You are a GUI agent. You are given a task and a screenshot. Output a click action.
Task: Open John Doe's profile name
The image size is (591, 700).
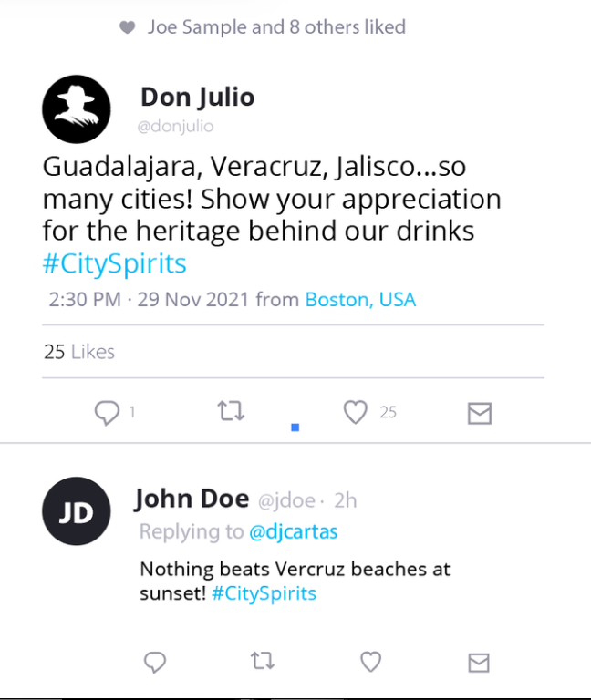192,499
